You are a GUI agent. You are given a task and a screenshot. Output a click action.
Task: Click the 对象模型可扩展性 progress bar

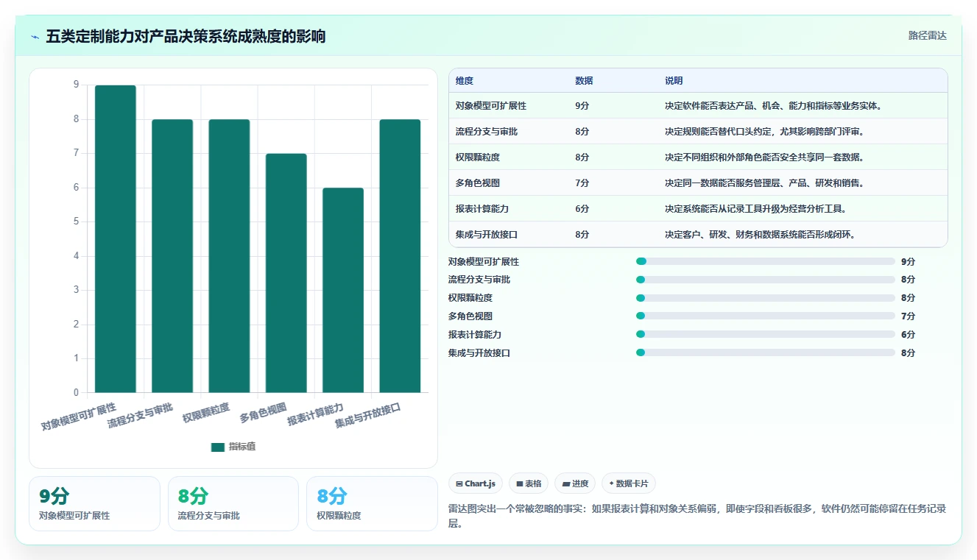click(x=766, y=261)
